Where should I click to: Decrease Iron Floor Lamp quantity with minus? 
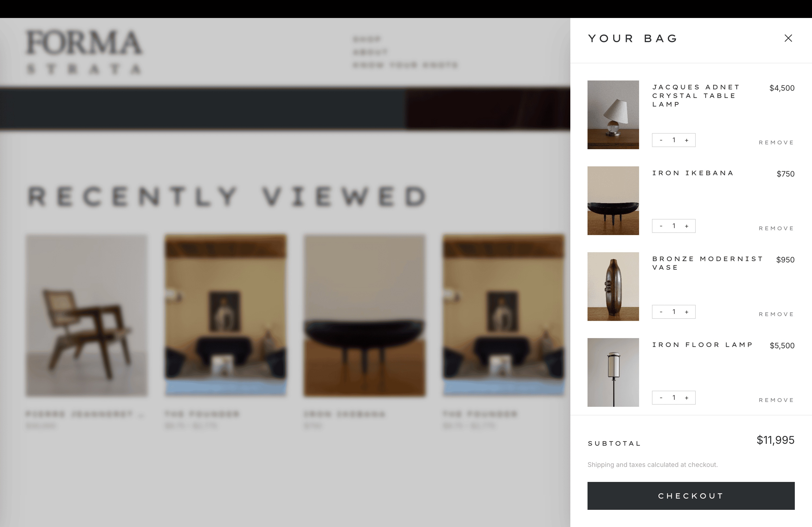[661, 398]
